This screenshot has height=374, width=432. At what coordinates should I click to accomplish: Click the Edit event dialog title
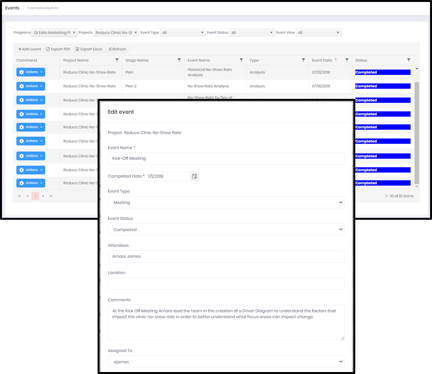coord(121,112)
